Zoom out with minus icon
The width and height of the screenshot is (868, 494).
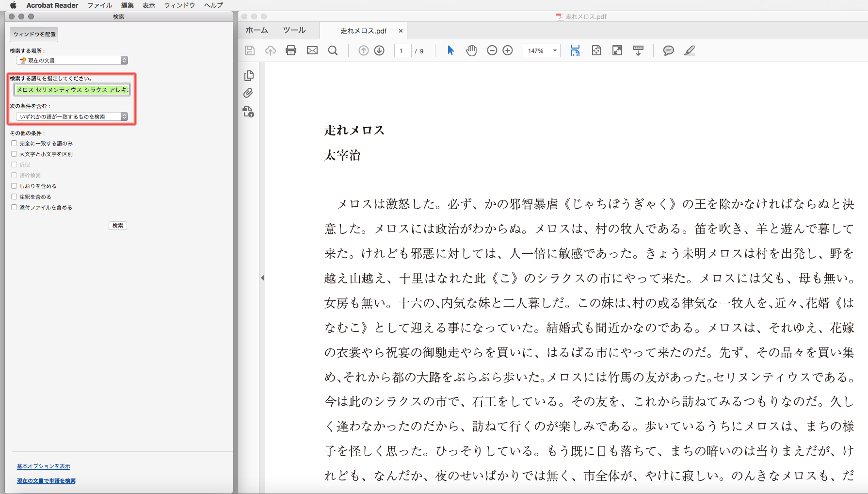492,50
